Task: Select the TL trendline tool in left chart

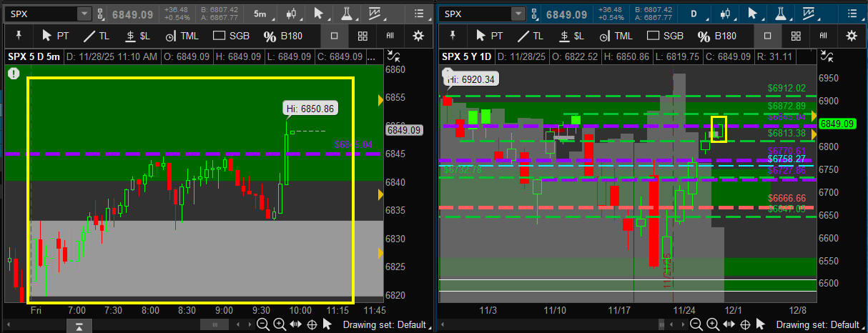Action: point(98,36)
